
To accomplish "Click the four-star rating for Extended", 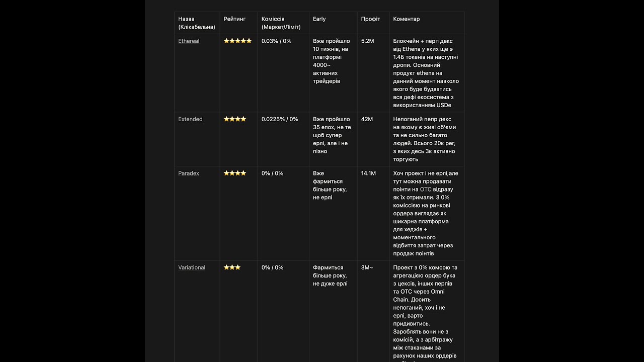I will [x=235, y=120].
